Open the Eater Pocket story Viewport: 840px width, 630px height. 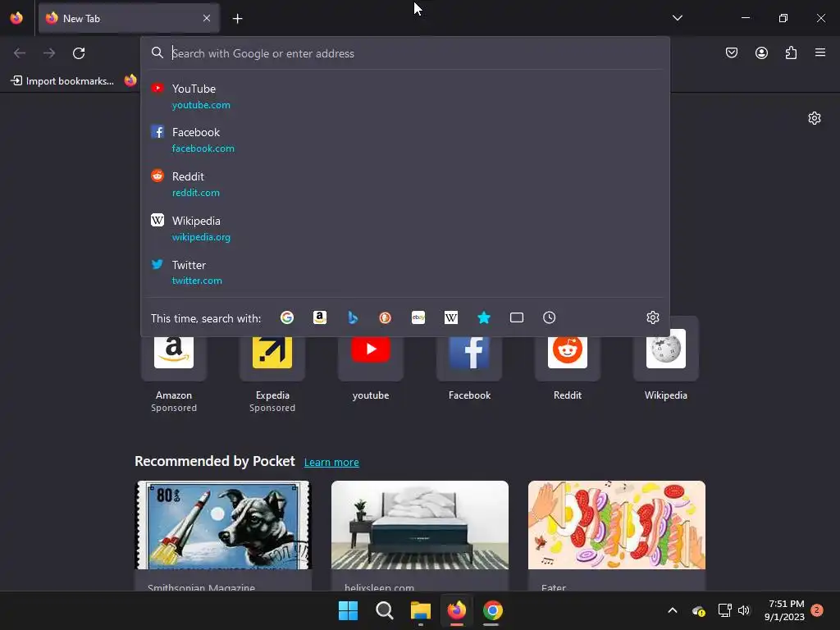[617, 536]
